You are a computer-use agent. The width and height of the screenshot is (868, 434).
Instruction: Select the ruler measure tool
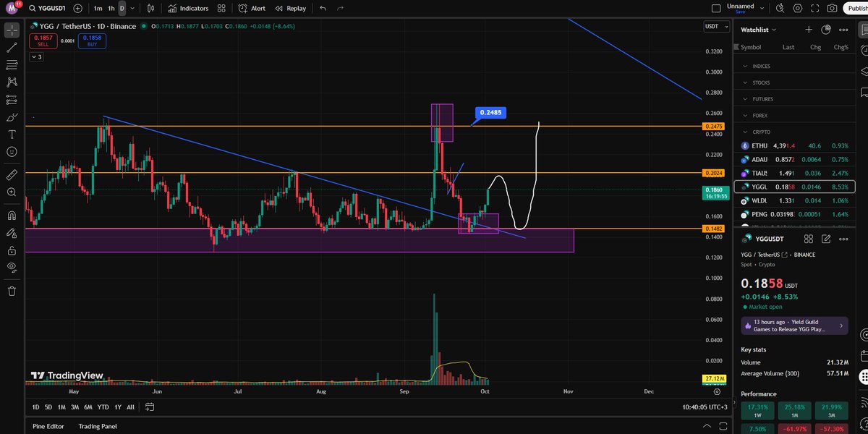(x=12, y=175)
